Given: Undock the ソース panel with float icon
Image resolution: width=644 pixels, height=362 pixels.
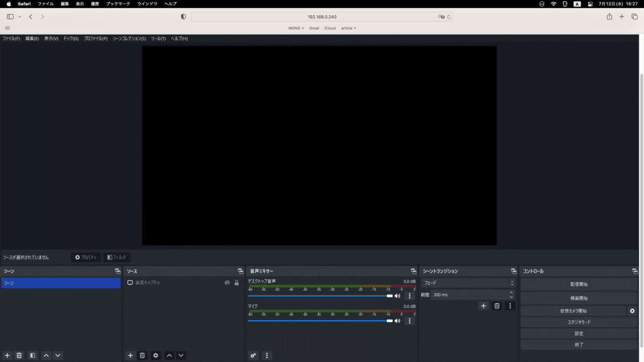Looking at the screenshot, I should tap(240, 271).
